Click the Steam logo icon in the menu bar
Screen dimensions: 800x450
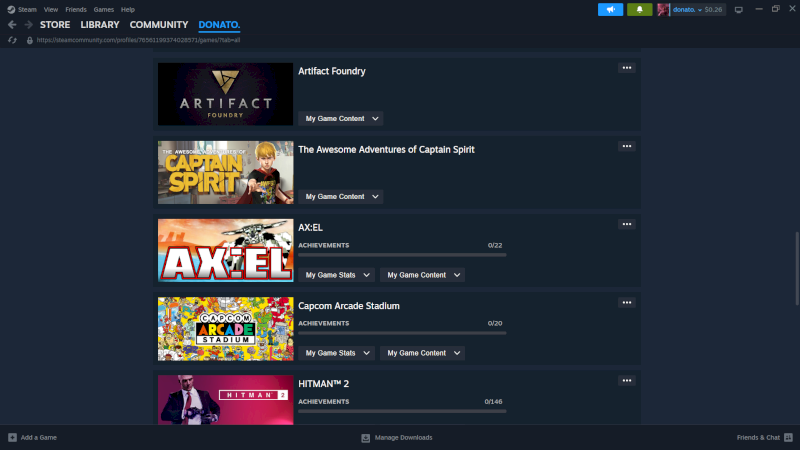click(11, 9)
